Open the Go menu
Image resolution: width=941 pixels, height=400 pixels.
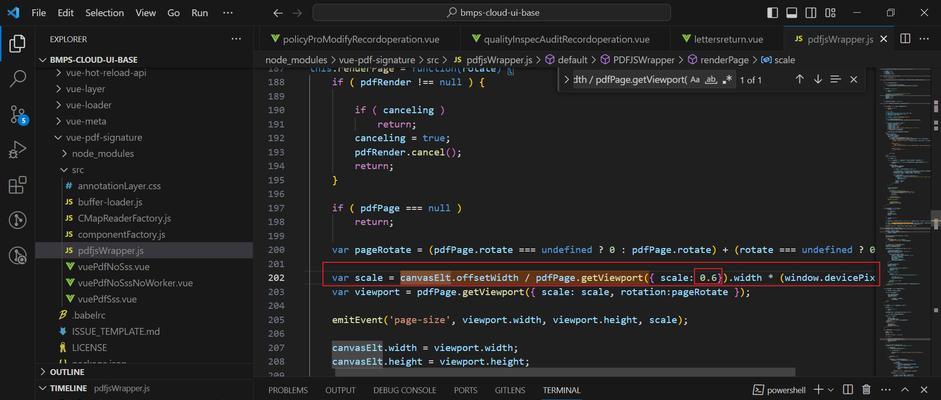(x=173, y=13)
